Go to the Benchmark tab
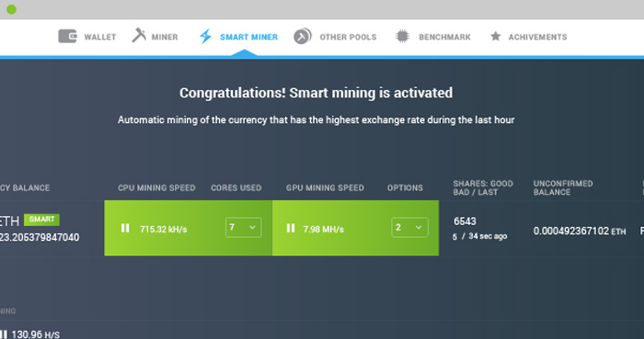 coord(433,37)
